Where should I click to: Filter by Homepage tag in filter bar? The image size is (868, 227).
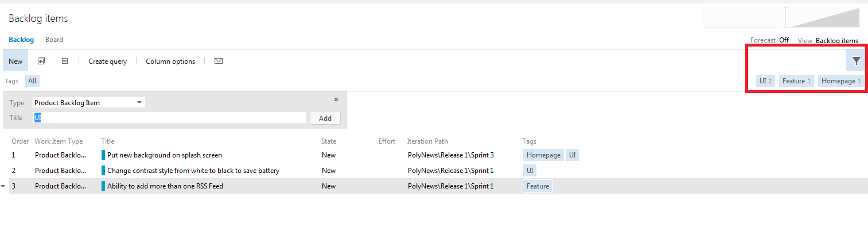[x=841, y=81]
